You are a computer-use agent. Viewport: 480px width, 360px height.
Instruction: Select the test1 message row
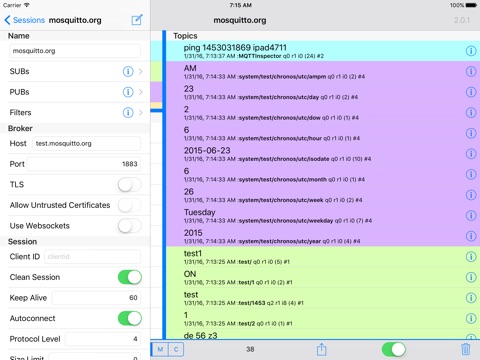click(x=323, y=257)
